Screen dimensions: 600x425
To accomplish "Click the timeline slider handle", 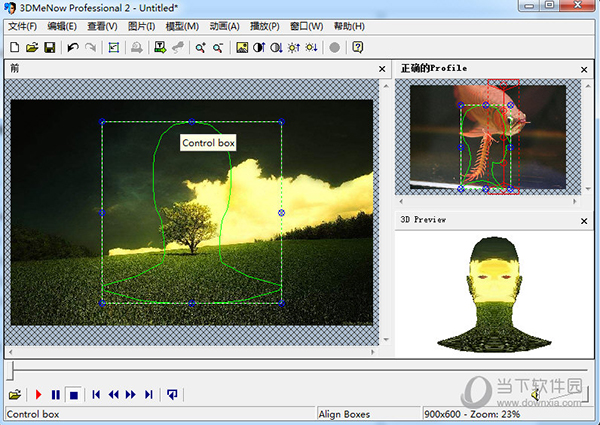I will [11, 371].
